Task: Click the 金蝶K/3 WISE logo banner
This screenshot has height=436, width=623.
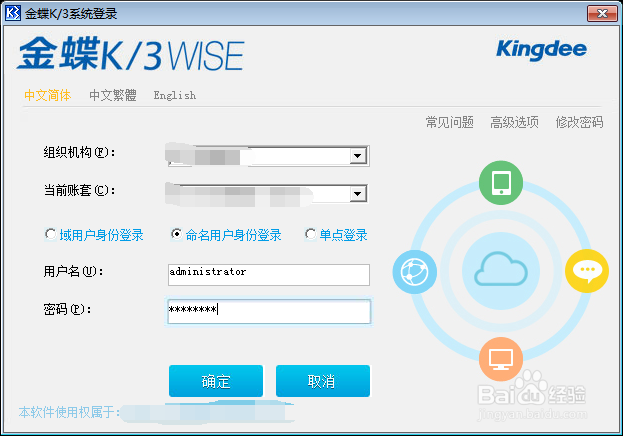Action: pos(131,53)
